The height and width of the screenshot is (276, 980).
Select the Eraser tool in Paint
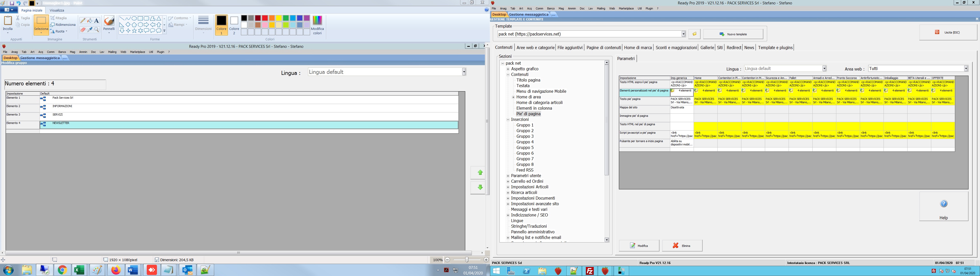tap(82, 29)
